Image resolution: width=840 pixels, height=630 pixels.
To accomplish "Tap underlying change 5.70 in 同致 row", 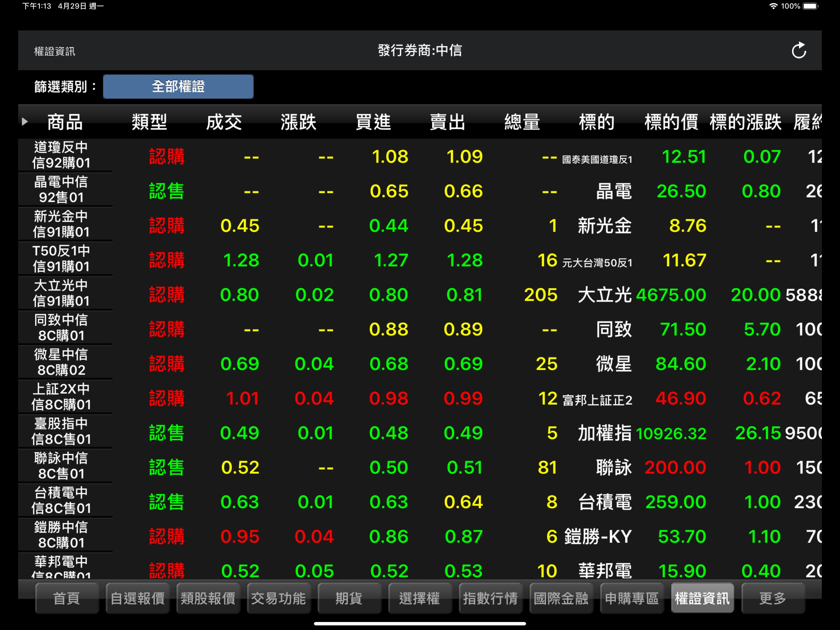I will pos(762,330).
